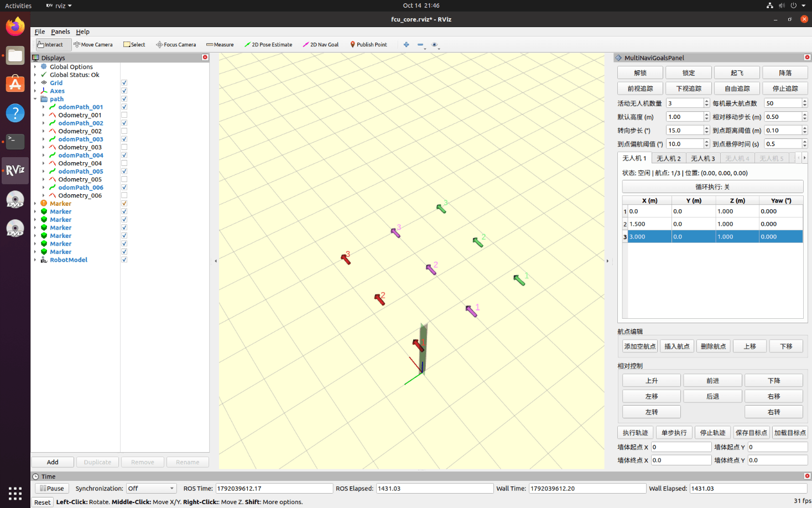812x508 pixels.
Task: Switch to the 无人机 3 tab
Action: coord(702,158)
